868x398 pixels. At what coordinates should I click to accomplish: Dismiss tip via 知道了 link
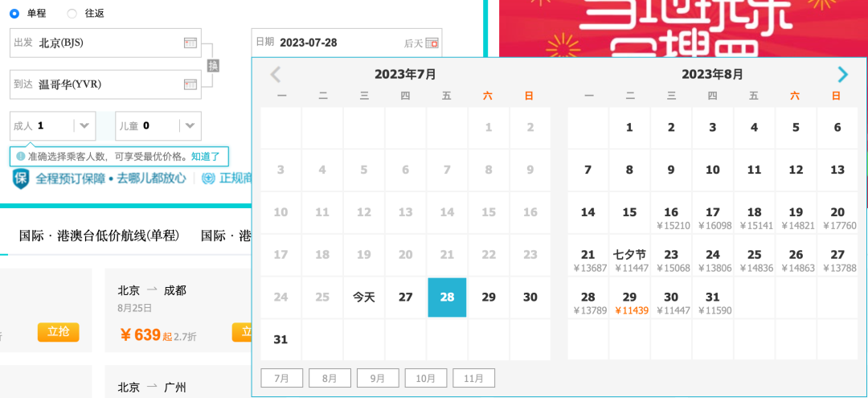click(206, 157)
